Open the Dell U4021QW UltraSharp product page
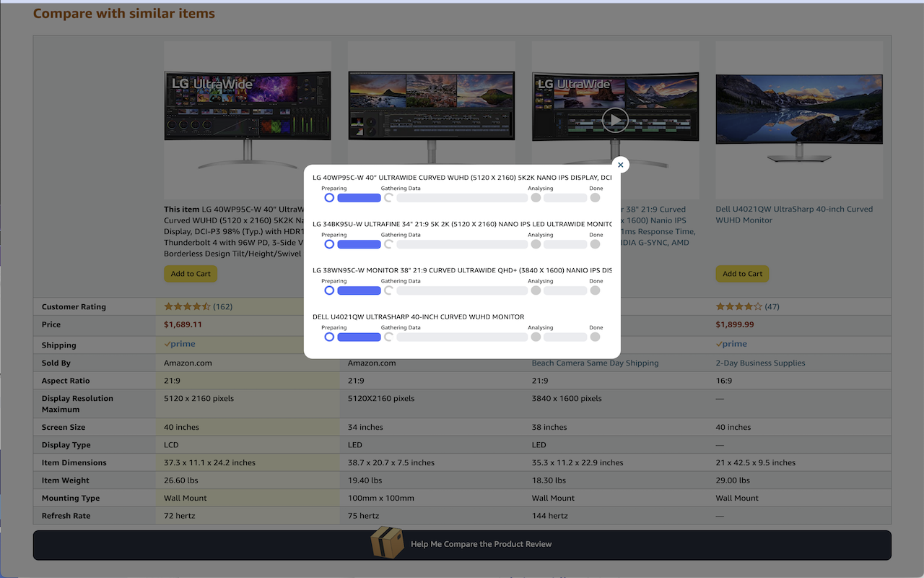924x578 pixels. [x=793, y=214]
